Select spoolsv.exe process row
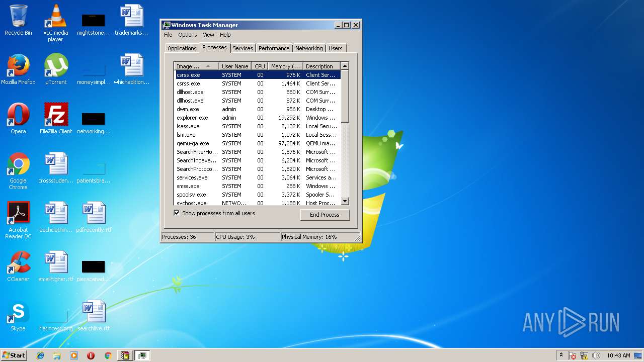 click(258, 195)
